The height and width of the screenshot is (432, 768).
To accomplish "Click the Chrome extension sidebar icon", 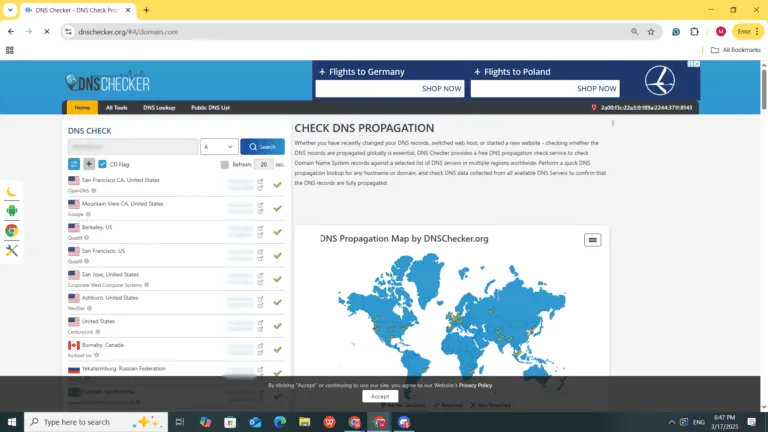I will click(x=12, y=230).
